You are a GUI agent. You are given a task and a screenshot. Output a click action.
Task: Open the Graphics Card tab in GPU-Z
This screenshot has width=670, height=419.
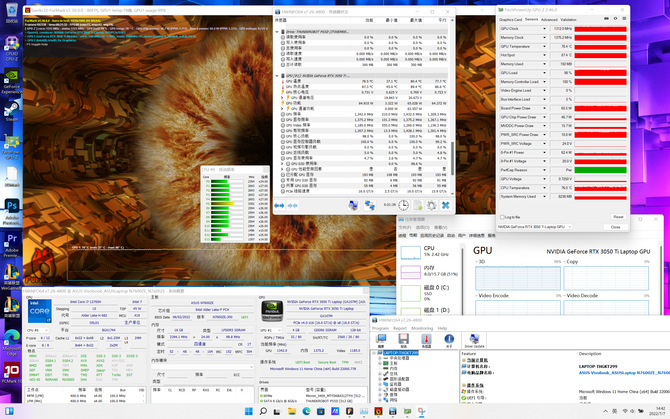510,19
